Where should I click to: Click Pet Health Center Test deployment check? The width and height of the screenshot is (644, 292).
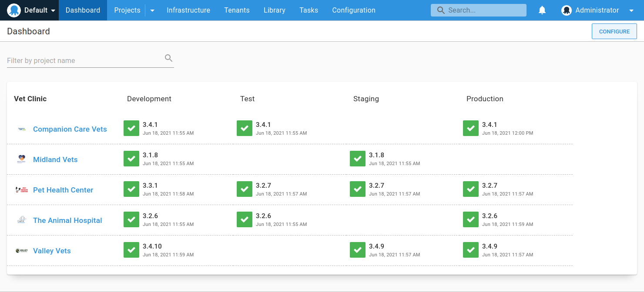[244, 189]
